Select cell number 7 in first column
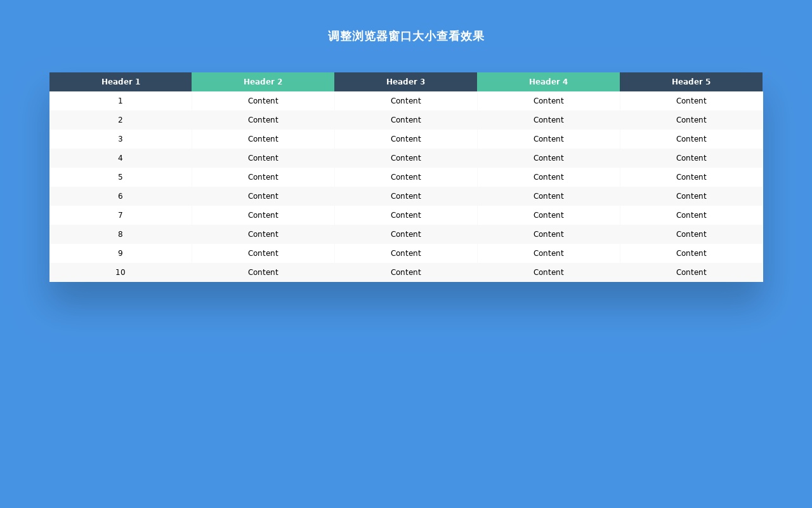 pyautogui.click(x=121, y=215)
